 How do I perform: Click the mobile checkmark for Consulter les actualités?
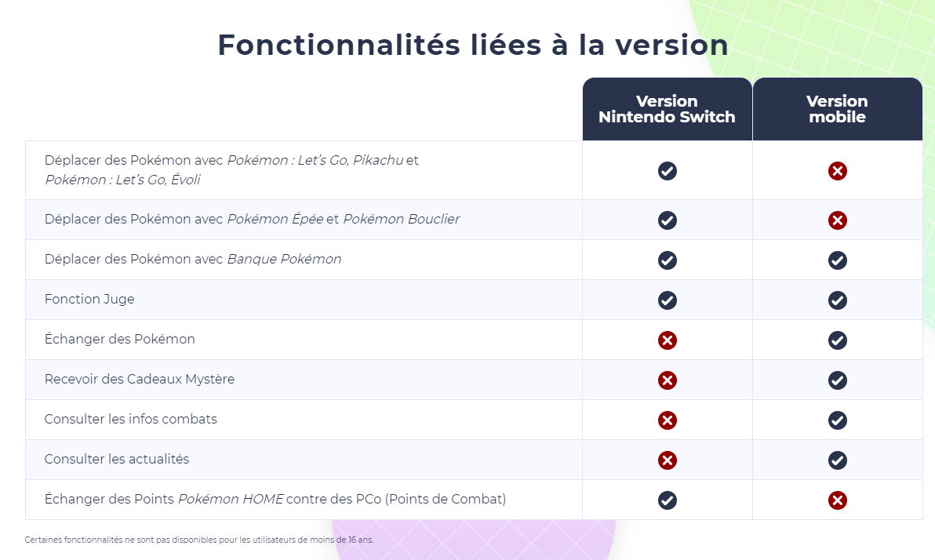[837, 460]
